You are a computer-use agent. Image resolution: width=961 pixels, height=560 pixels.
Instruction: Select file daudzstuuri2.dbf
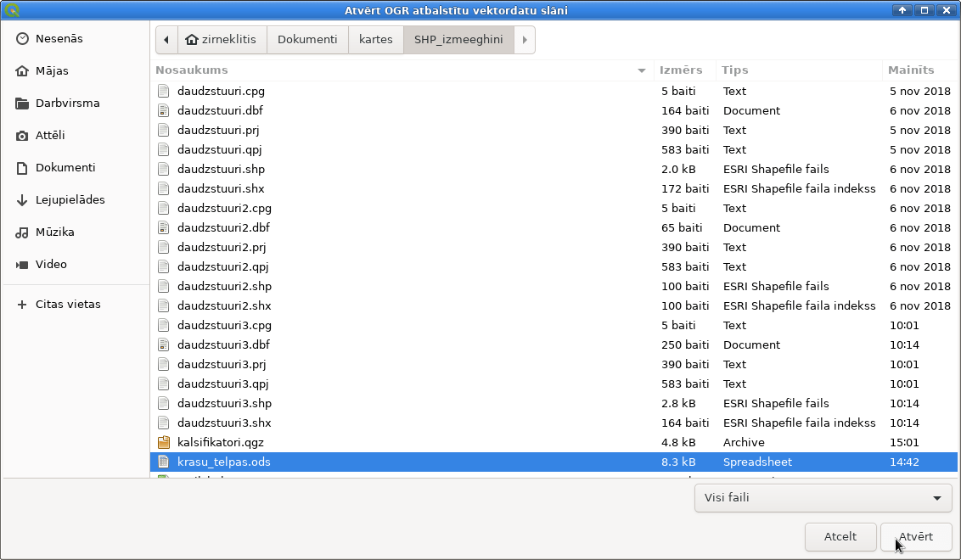554,228
